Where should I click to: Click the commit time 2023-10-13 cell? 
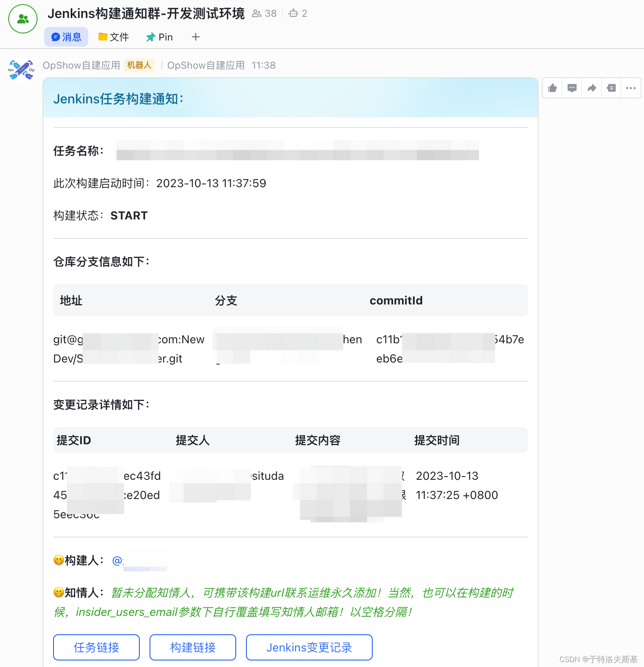click(x=457, y=486)
